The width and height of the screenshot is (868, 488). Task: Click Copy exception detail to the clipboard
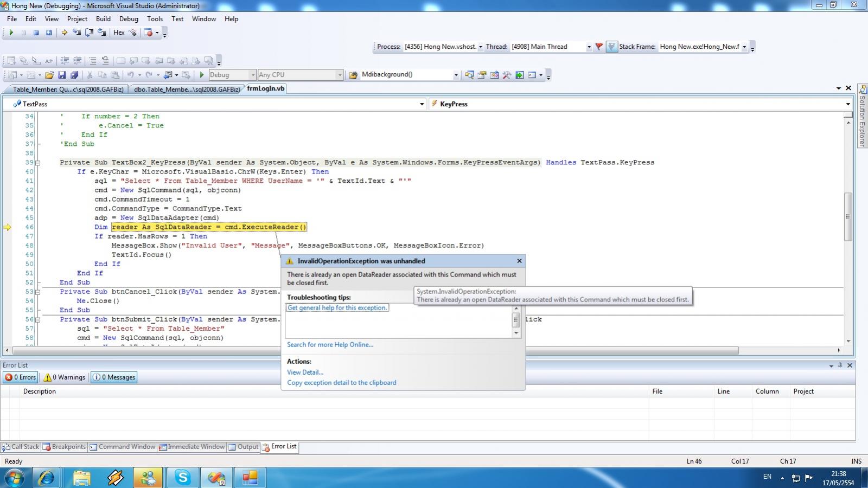341,383
